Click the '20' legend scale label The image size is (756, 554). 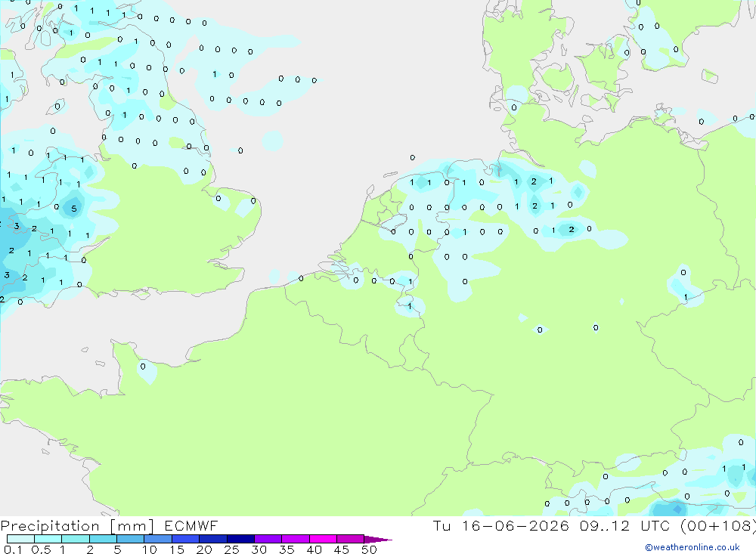204,549
